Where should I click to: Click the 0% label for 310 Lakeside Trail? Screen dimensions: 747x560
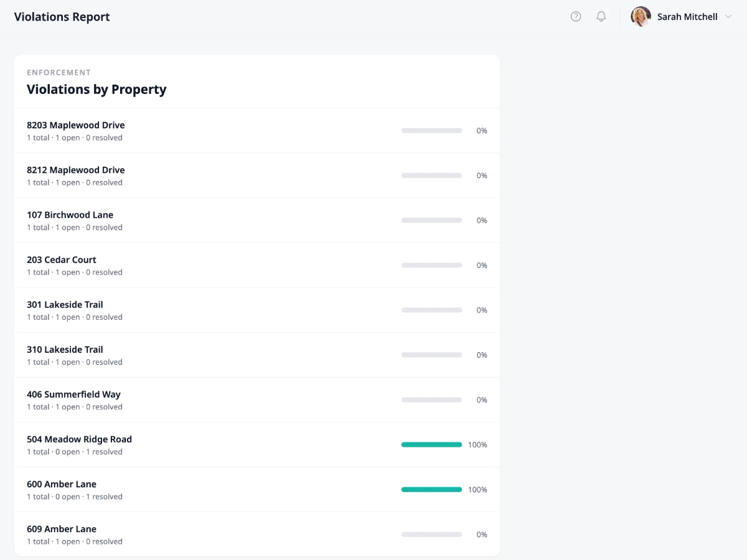pos(482,355)
